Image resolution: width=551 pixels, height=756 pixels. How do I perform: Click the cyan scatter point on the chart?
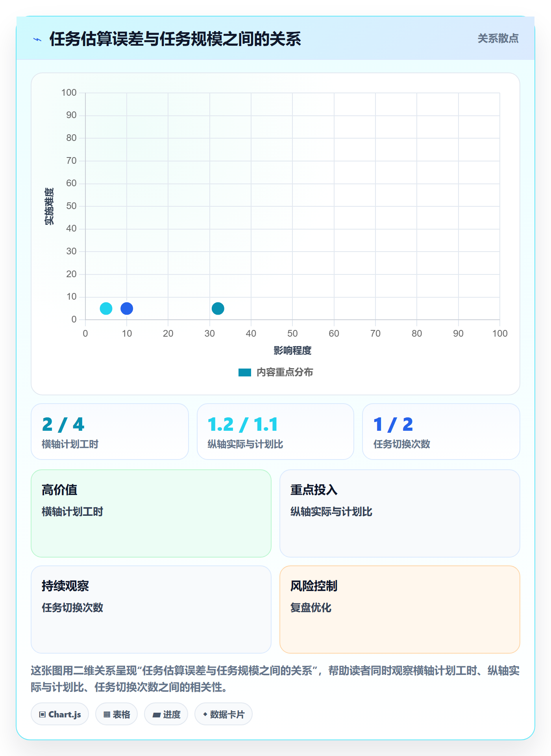[106, 308]
